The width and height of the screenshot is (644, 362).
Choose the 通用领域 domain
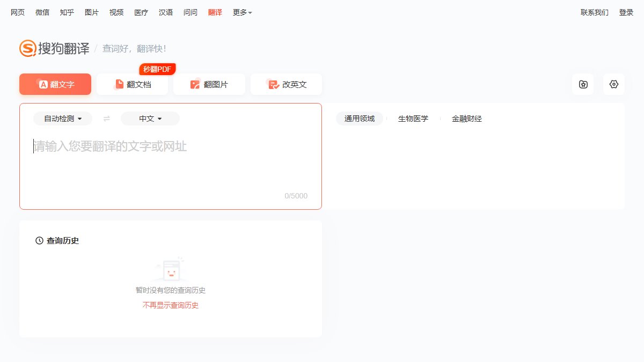(x=360, y=119)
